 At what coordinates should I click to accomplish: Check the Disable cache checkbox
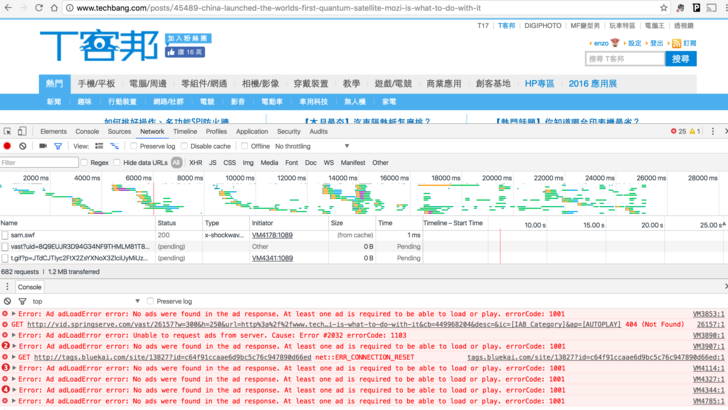(185, 146)
